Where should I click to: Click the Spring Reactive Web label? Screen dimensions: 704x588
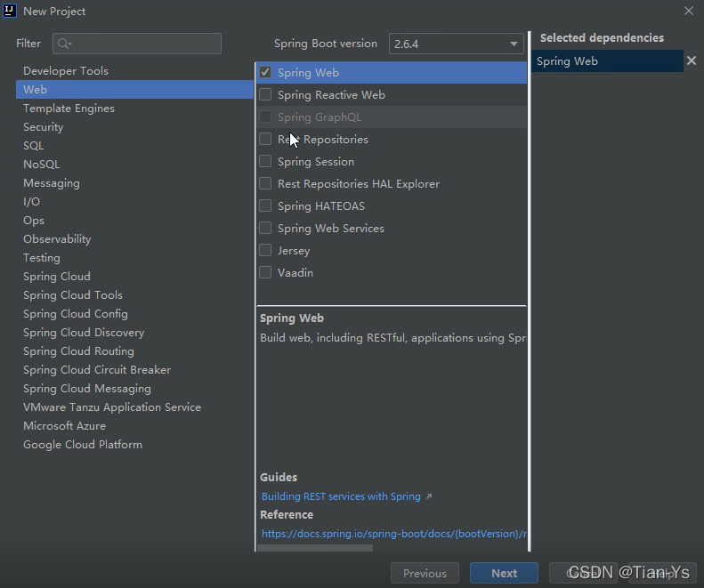tap(331, 94)
